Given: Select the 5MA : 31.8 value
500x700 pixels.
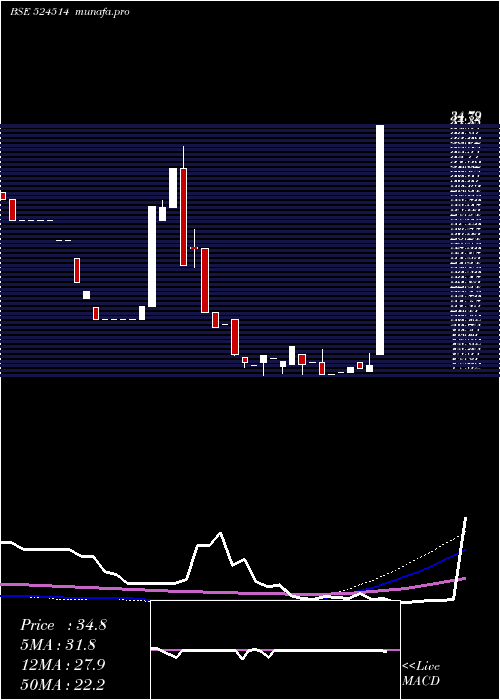Looking at the screenshot, I should [58, 645].
